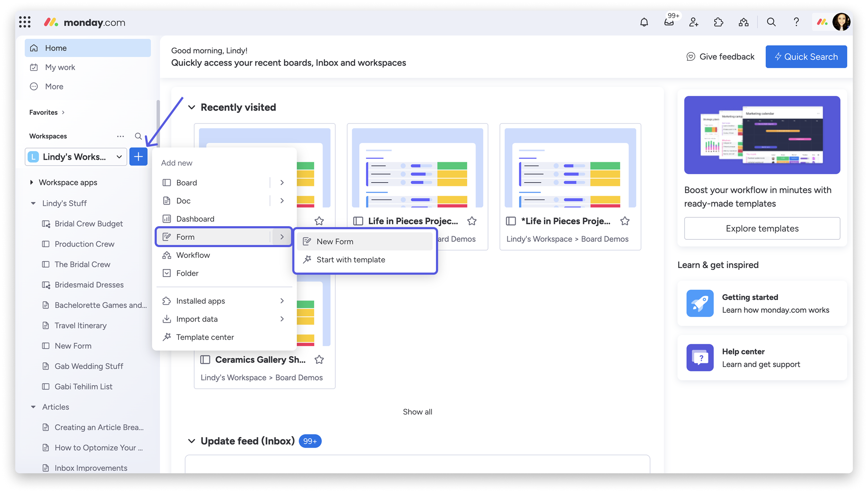Favorite the Ceramics Gallery board star

tap(319, 360)
